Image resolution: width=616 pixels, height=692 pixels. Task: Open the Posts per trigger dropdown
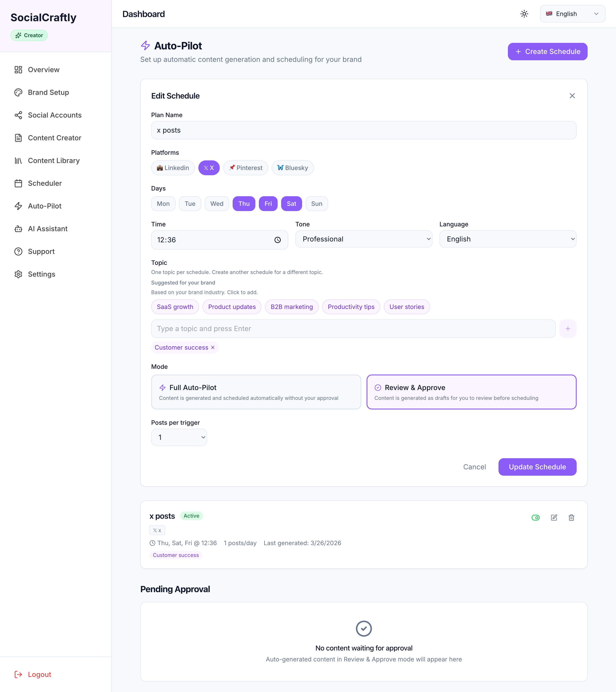179,437
